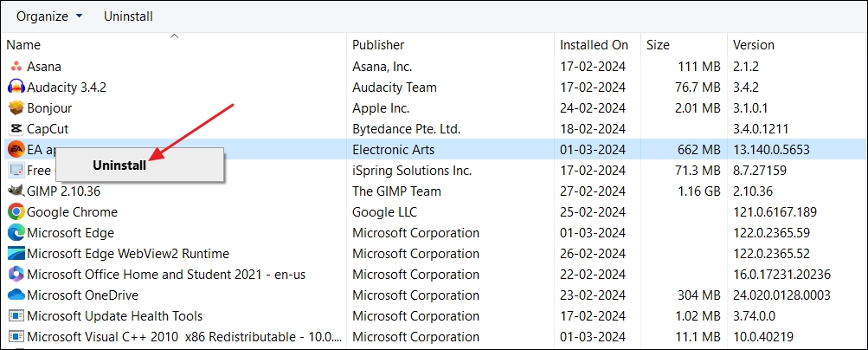Click the Uninstall toolbar button
Viewport: 868px width, 350px height.
(x=128, y=16)
